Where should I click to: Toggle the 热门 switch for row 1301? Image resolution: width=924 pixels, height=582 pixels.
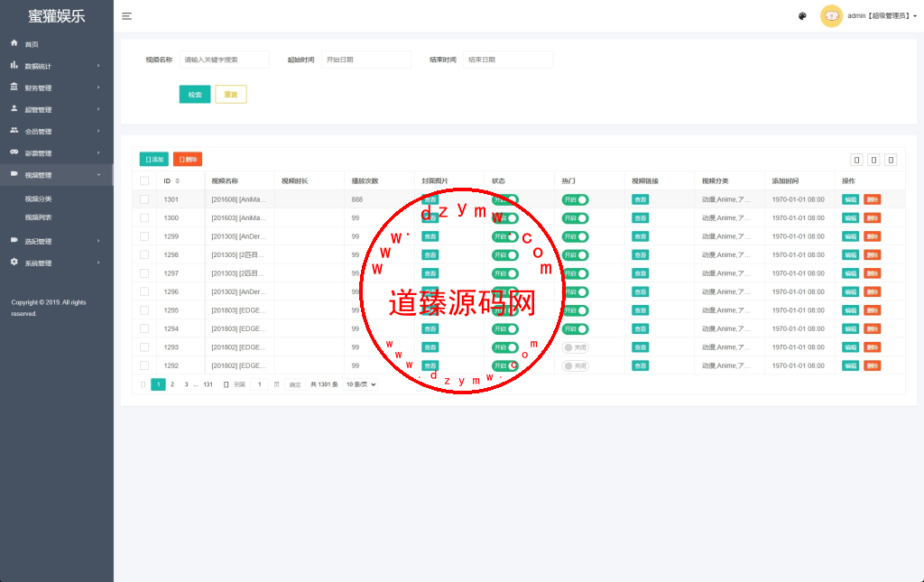click(x=575, y=199)
